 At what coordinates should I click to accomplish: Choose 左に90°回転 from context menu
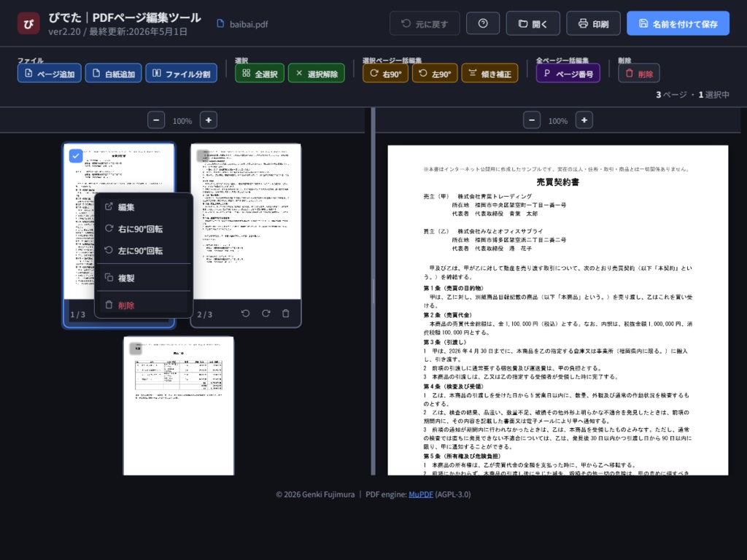144,251
